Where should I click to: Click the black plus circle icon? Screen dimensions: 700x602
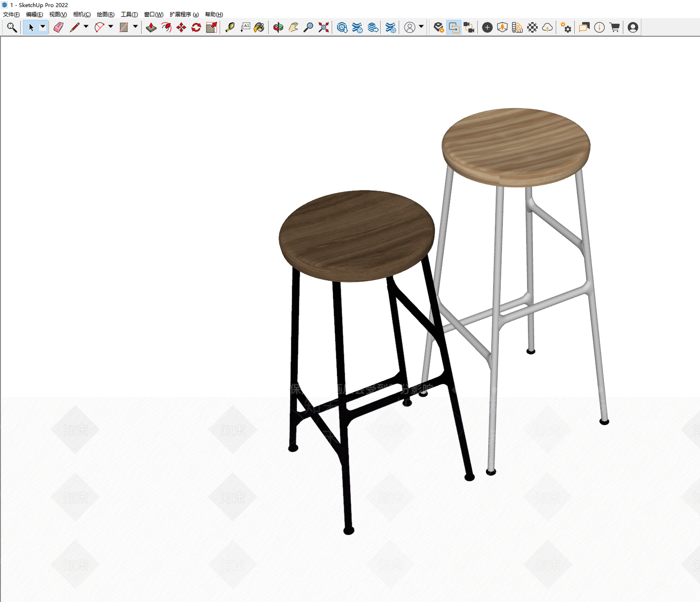tap(487, 28)
